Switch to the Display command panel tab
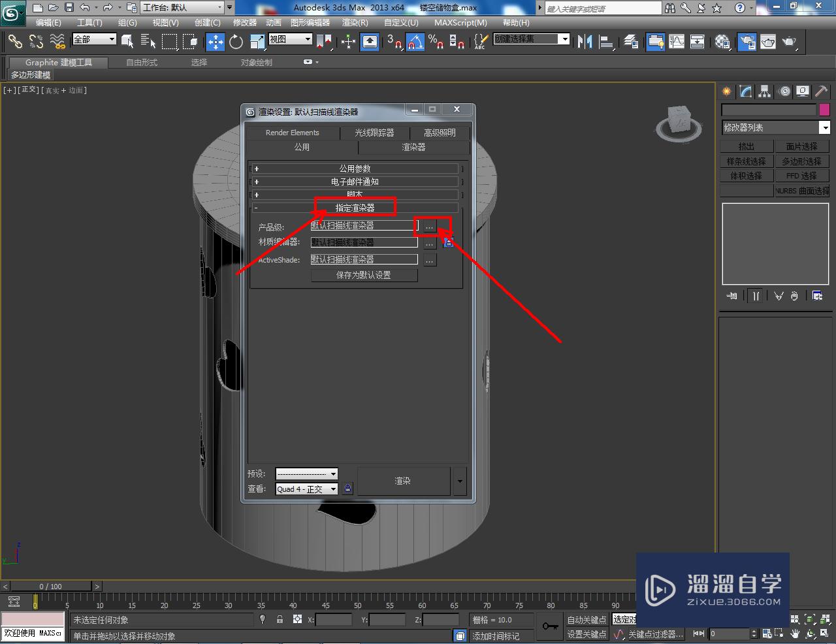This screenshot has width=836, height=644. coord(803,91)
